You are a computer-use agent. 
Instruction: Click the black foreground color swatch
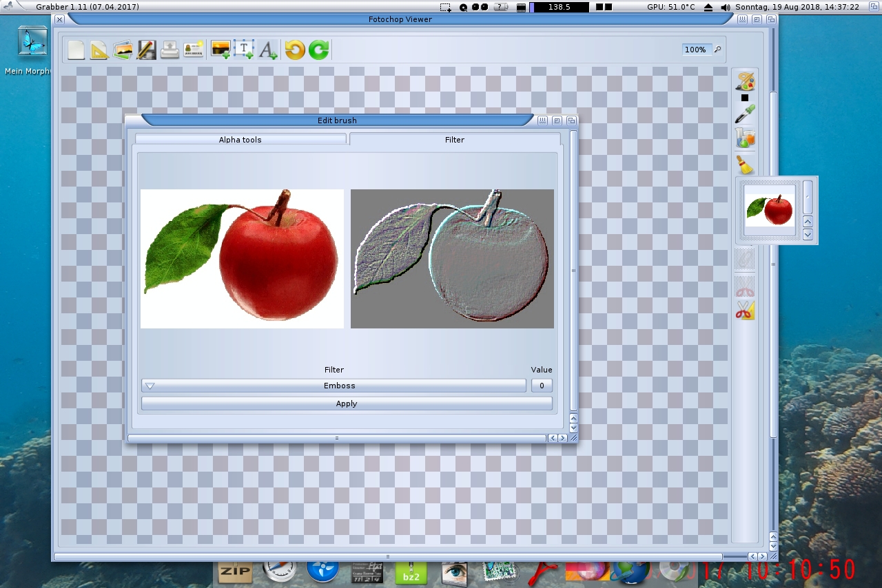pyautogui.click(x=745, y=98)
